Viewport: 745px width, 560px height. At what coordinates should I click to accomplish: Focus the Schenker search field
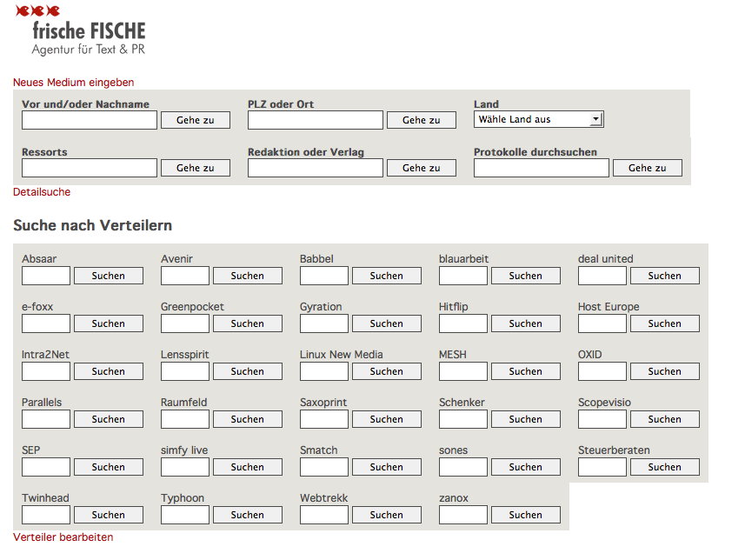[462, 419]
